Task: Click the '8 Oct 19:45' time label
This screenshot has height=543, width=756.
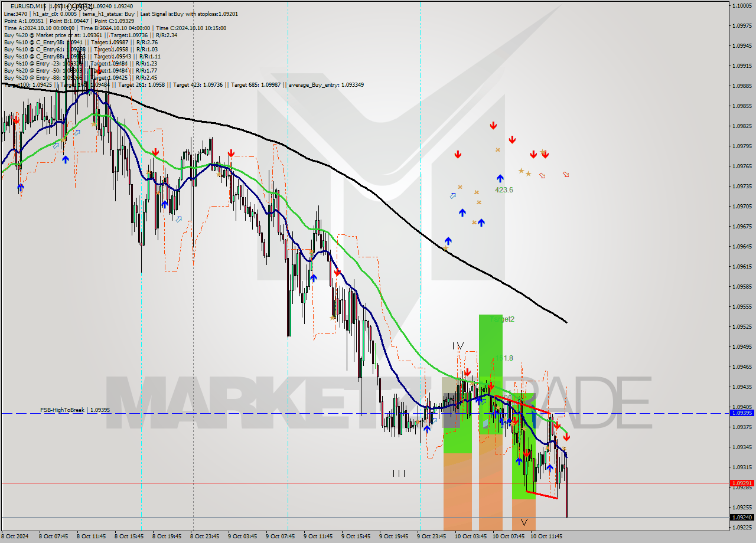Action: point(168,537)
